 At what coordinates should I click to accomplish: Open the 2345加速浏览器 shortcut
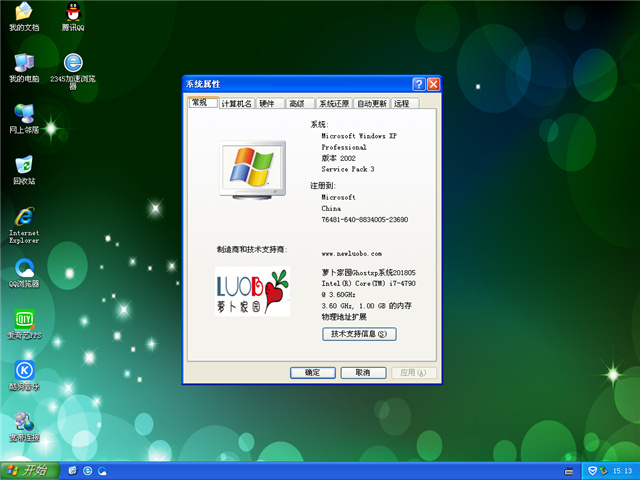[x=73, y=71]
